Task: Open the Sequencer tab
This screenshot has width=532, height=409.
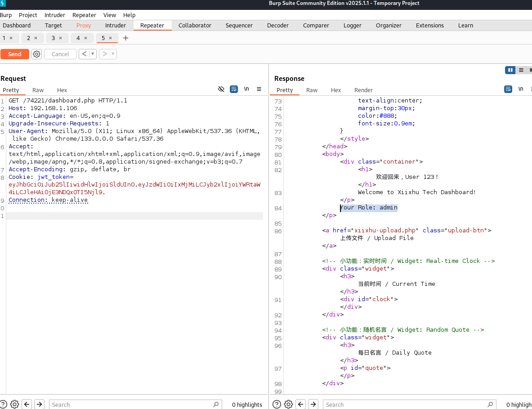Action: (239, 26)
